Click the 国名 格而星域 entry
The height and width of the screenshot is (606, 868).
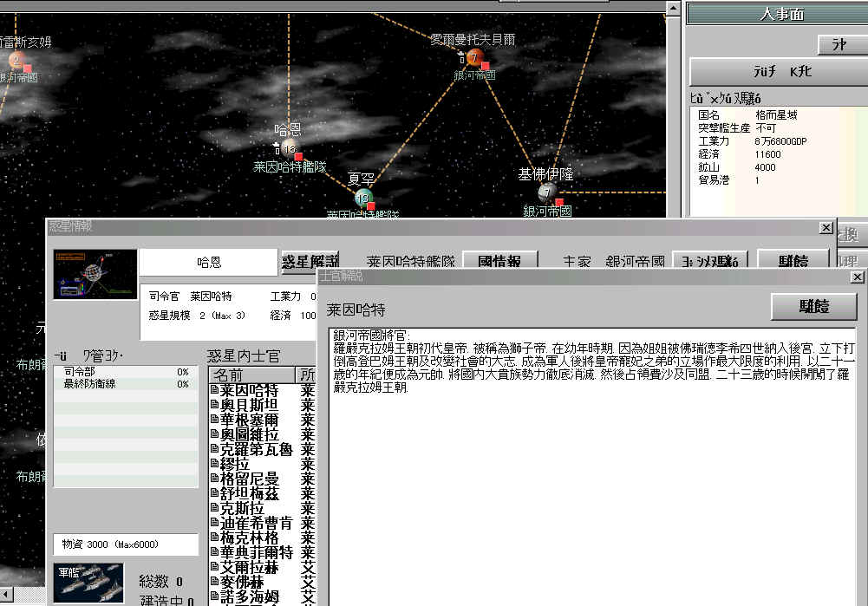(747, 115)
